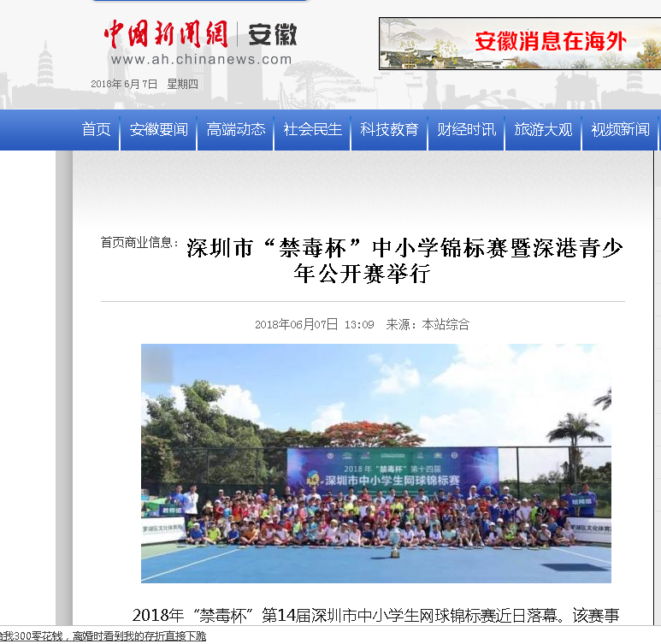661x644 pixels.
Task: Open the 视频新闻 section
Action: click(x=620, y=130)
